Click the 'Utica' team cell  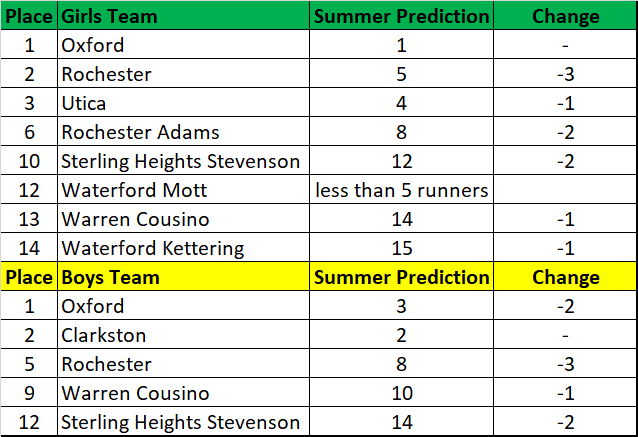tap(84, 103)
